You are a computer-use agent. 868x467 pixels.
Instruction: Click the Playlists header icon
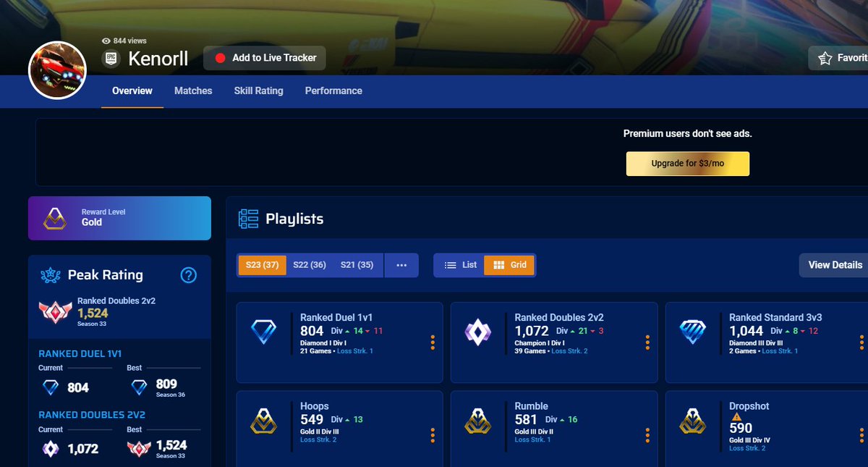[249, 219]
